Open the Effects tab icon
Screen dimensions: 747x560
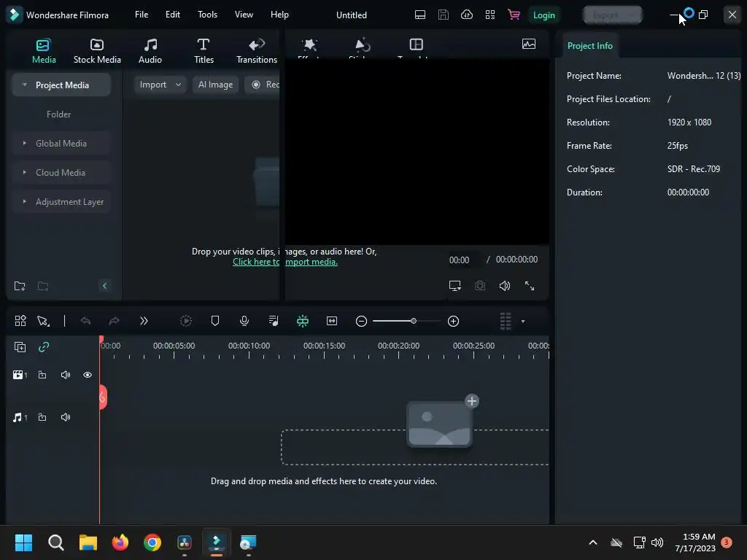coord(309,45)
